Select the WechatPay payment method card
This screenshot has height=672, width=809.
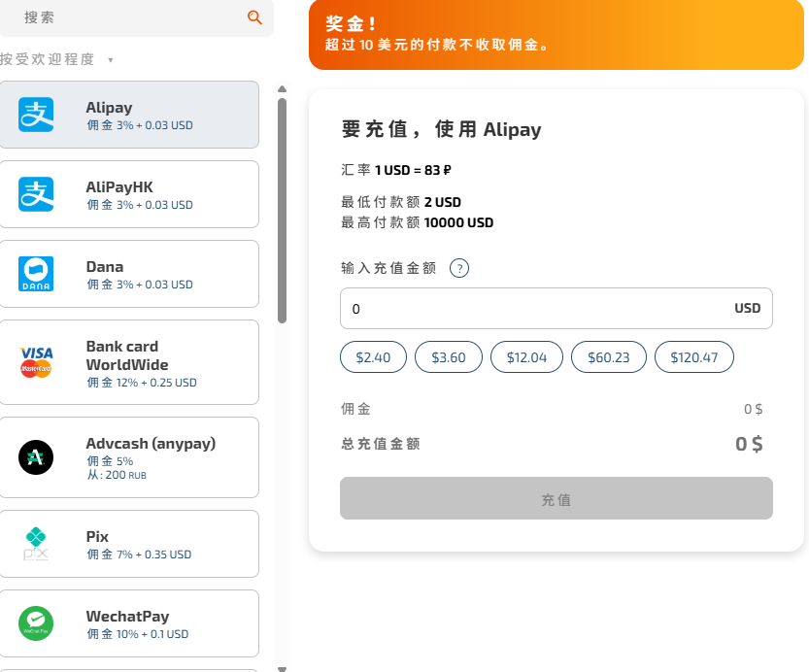129,623
